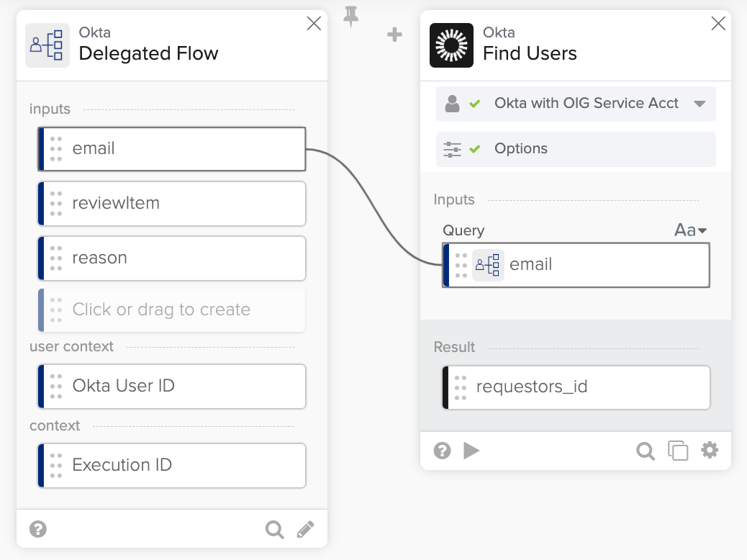Open the gear settings on Find Users card
This screenshot has height=560, width=747.
(x=710, y=451)
